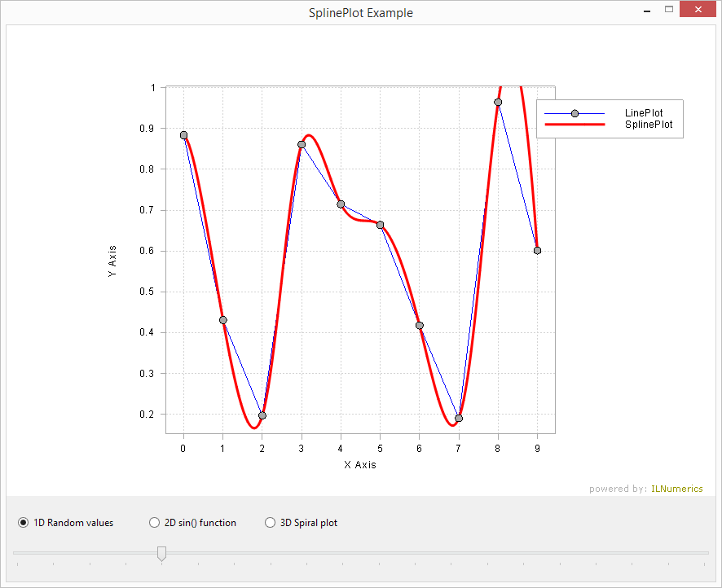
Task: Choose the 2D sin() function option
Action: [x=155, y=523]
